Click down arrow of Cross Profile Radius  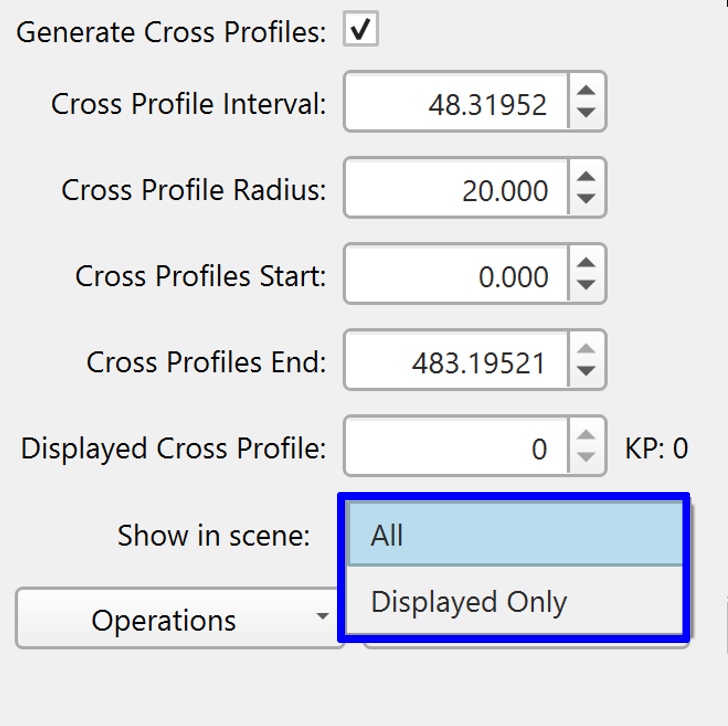[586, 198]
